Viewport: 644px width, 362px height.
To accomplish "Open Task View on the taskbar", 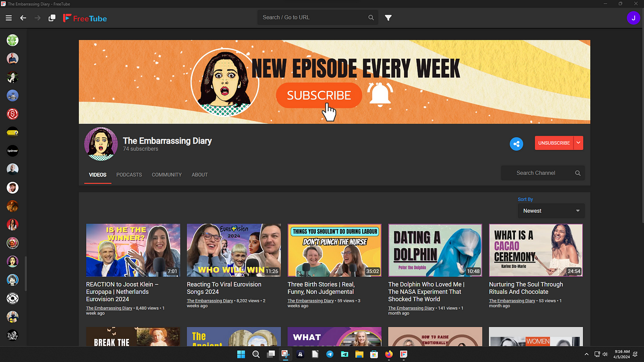I will pos(271,354).
